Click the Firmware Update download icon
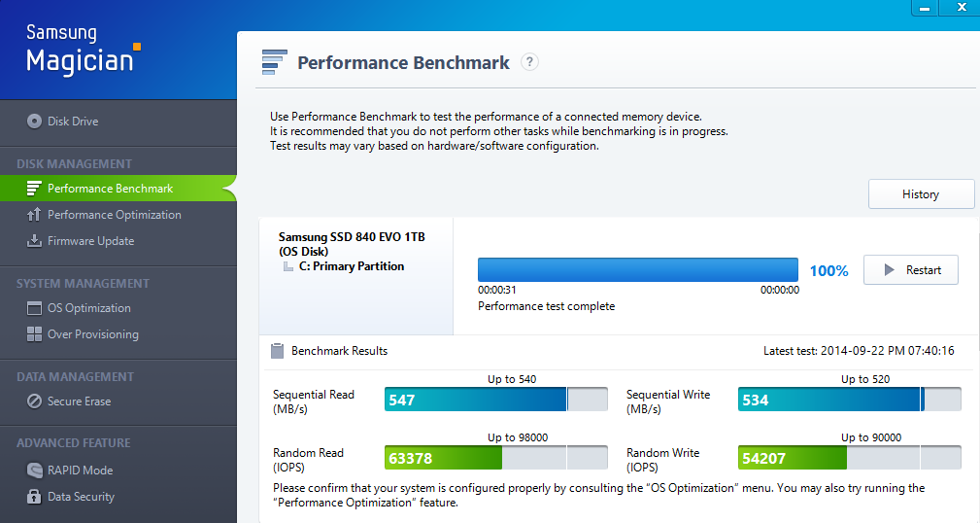Viewport: 980px width, 523px height. (x=34, y=241)
